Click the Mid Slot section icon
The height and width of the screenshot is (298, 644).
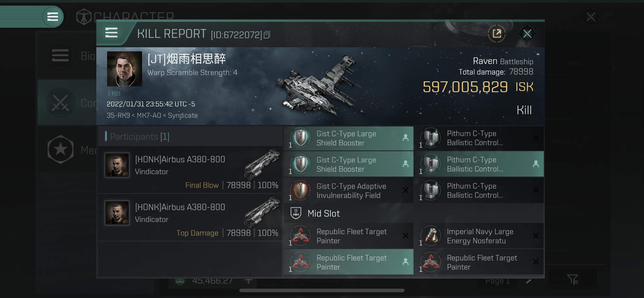(x=296, y=213)
